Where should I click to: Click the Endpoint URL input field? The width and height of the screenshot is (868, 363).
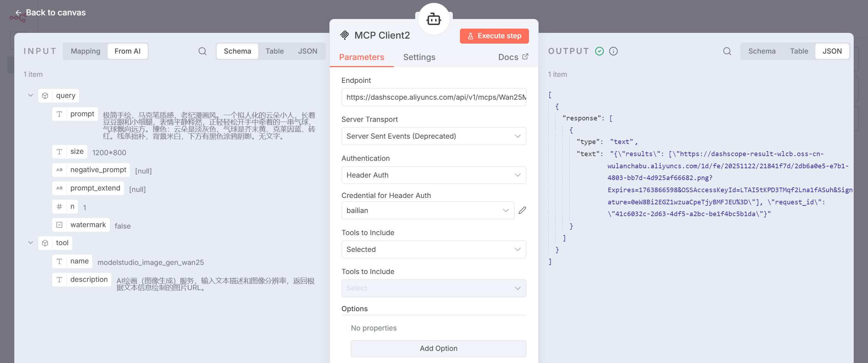tap(434, 97)
